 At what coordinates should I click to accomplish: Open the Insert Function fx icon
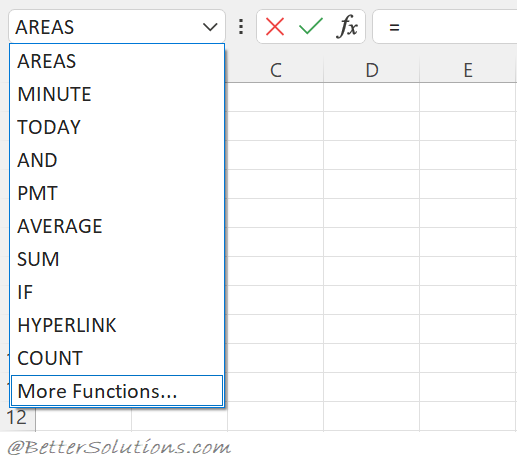coord(347,27)
